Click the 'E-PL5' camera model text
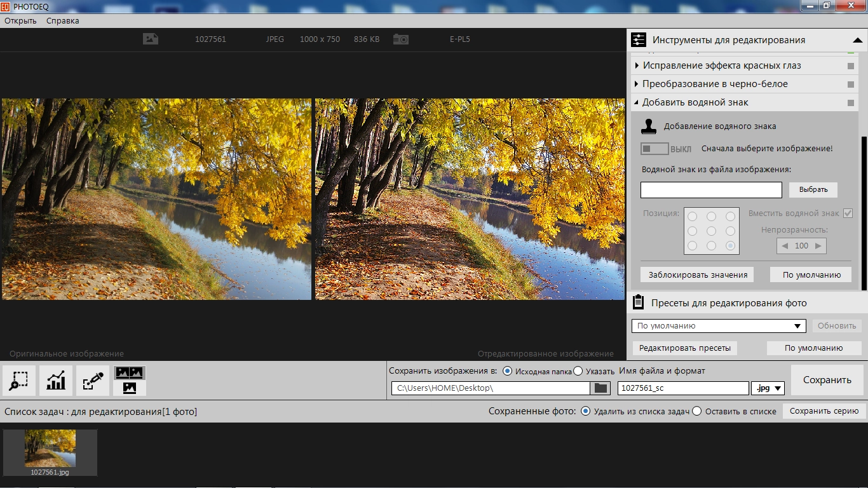This screenshot has width=868, height=488. point(460,39)
